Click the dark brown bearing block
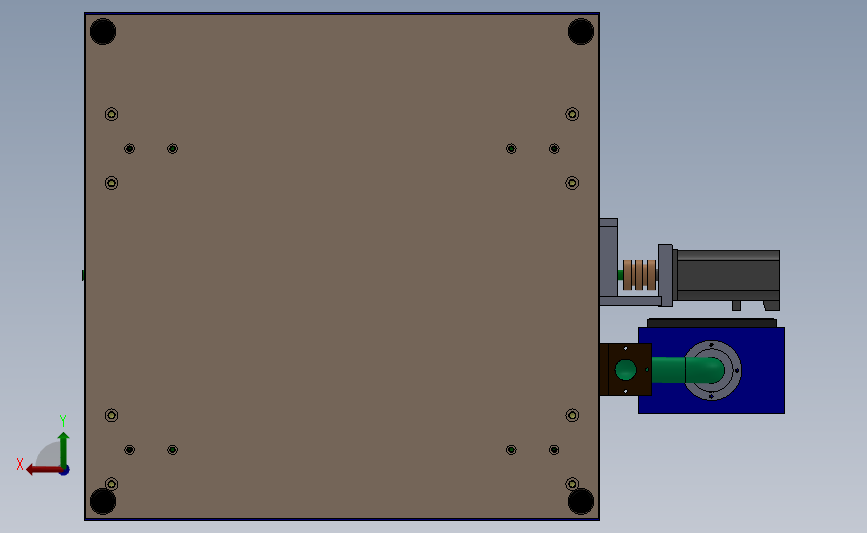This screenshot has height=533, width=867. pyautogui.click(x=625, y=370)
